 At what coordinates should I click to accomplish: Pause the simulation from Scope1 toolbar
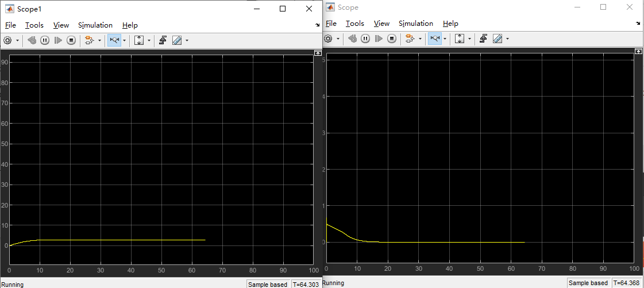tap(45, 40)
